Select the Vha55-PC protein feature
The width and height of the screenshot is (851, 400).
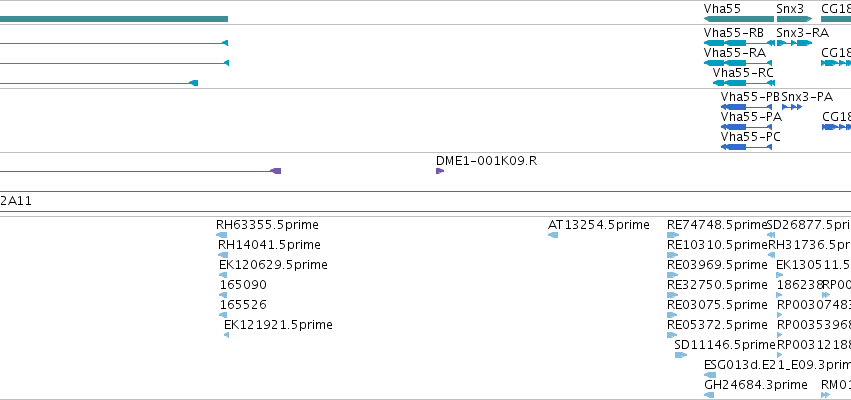coord(746,147)
